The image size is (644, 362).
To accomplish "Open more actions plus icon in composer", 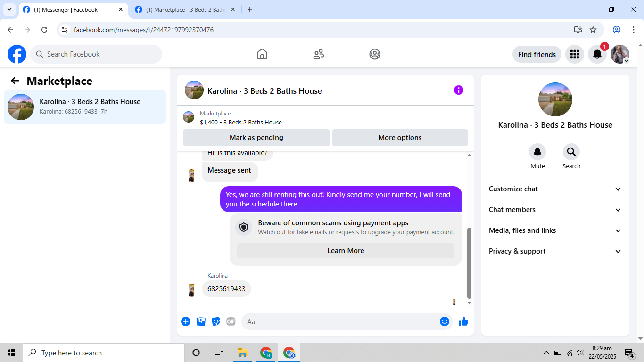I will (x=186, y=321).
